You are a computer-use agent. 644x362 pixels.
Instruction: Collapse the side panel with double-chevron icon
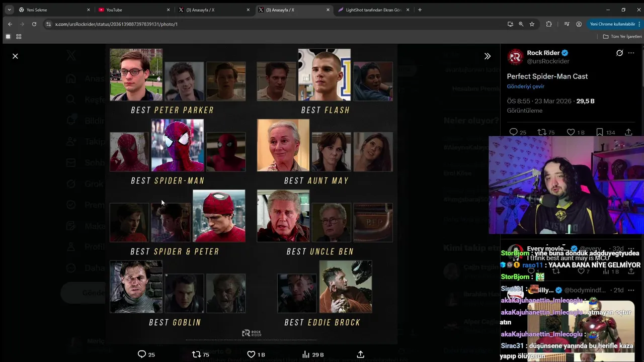[487, 56]
